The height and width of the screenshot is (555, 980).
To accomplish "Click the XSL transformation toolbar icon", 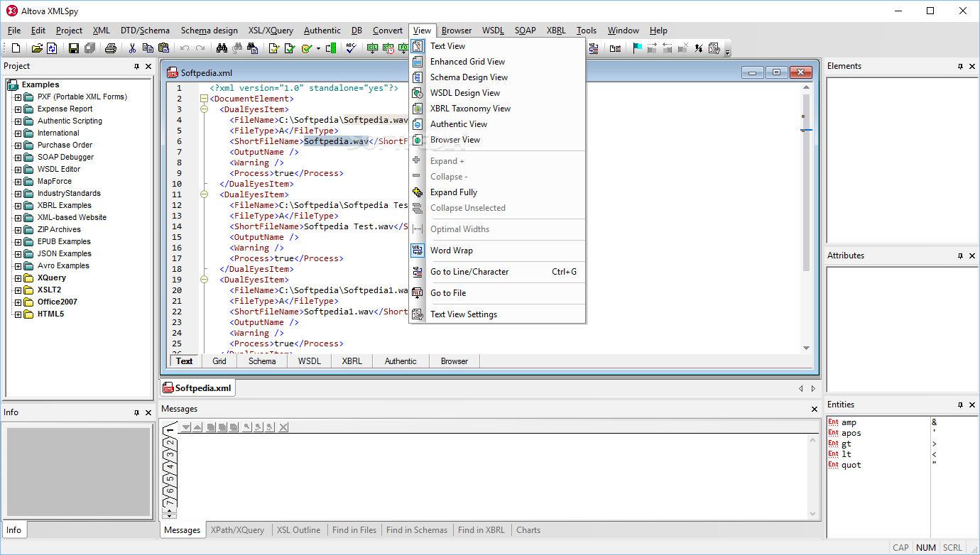I will (372, 48).
